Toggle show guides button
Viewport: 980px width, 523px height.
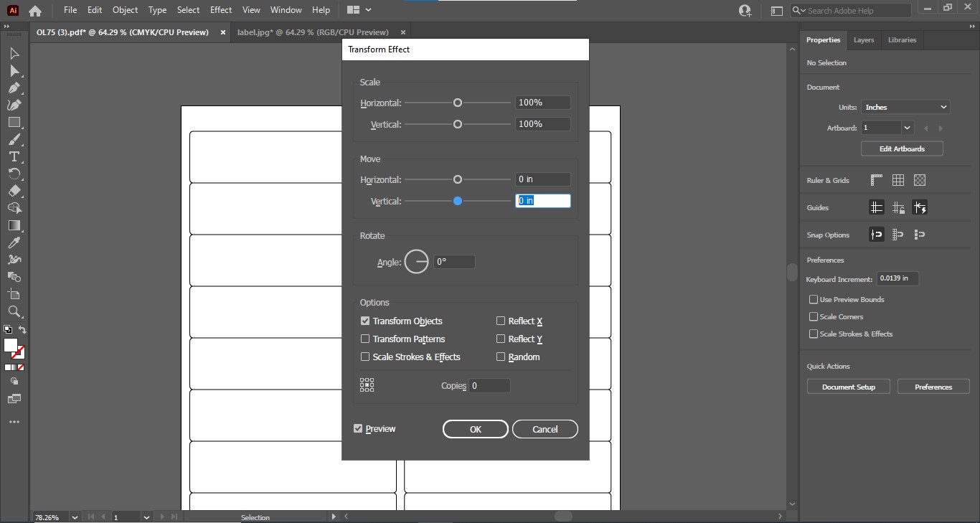pos(877,207)
